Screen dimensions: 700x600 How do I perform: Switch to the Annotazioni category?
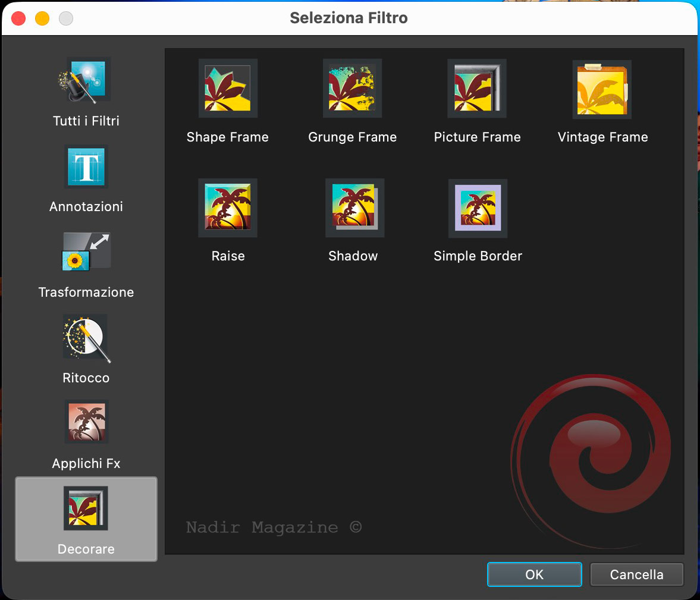pyautogui.click(x=86, y=167)
